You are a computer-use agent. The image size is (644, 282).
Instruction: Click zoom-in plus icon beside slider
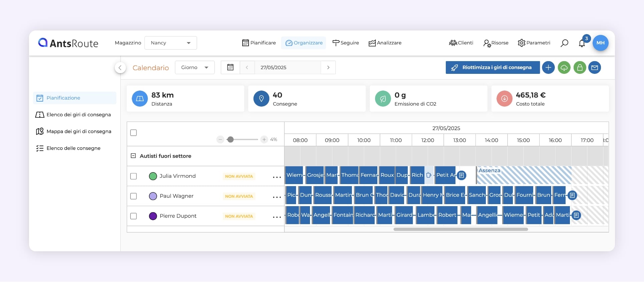pyautogui.click(x=264, y=139)
